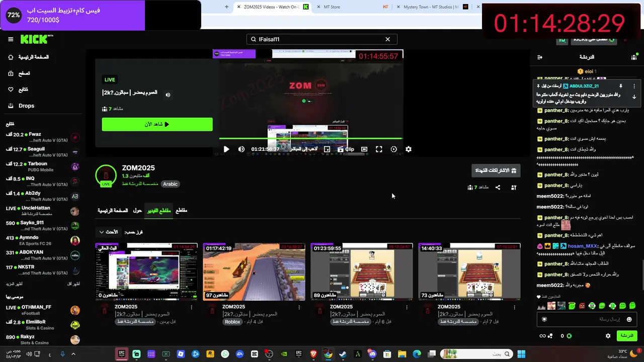Screen dimensions: 644x362
Task: Open UncleHattan live channel
Action: click(x=42, y=211)
